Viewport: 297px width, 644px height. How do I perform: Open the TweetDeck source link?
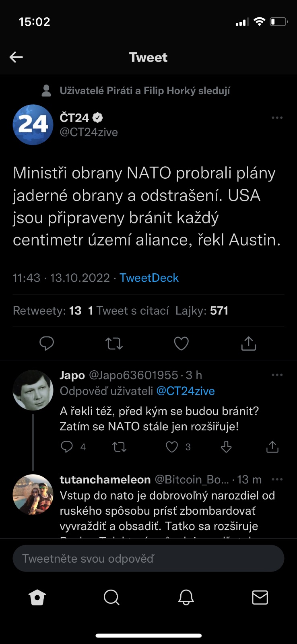click(149, 278)
